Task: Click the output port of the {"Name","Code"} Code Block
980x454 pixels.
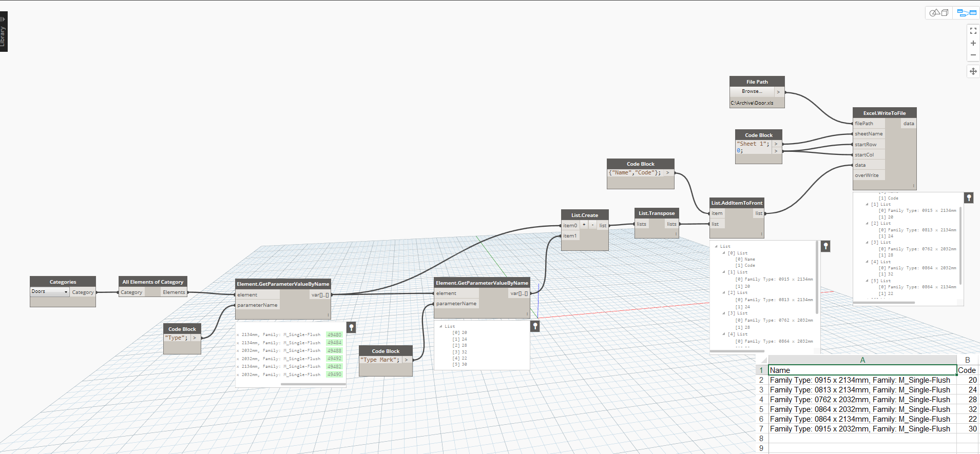Action: (668, 173)
